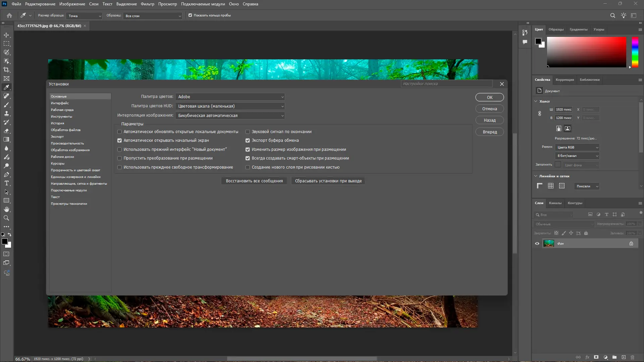Select the Horizontal Type tool
Viewport: 644px width, 362px height.
click(x=6, y=183)
